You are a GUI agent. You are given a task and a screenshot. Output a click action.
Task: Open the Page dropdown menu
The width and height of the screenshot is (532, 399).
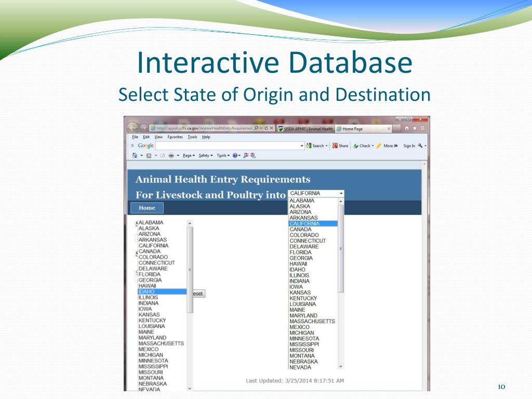[189, 155]
